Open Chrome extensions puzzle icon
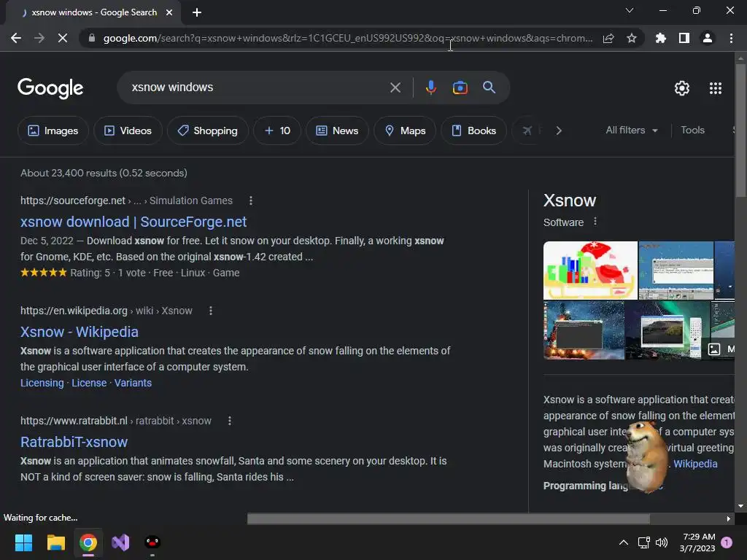 point(660,38)
